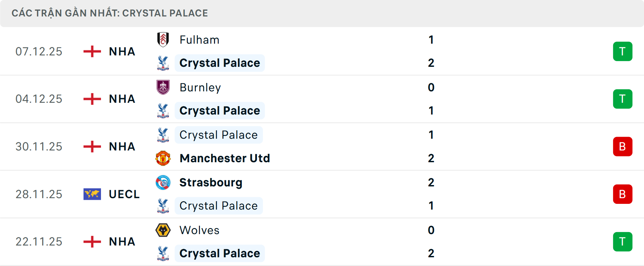Click Crystal Palace crest in Fulham match
644x266 pixels.
click(x=163, y=63)
